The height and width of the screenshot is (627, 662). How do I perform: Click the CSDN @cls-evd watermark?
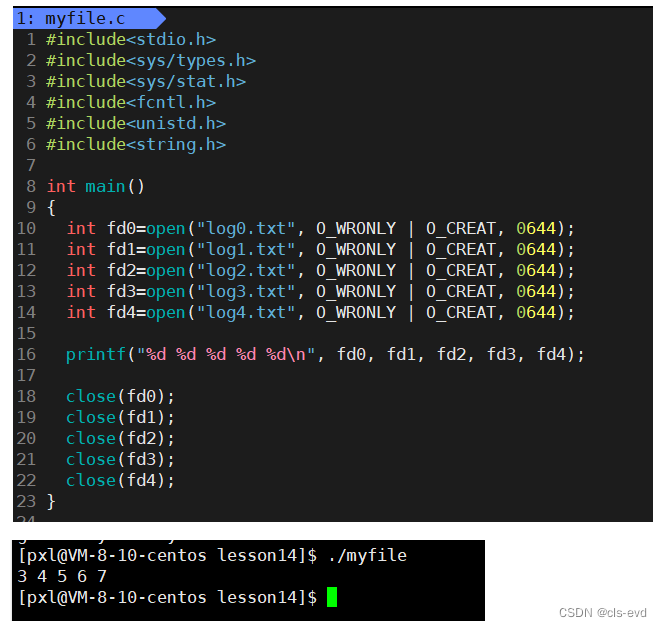pos(602,613)
